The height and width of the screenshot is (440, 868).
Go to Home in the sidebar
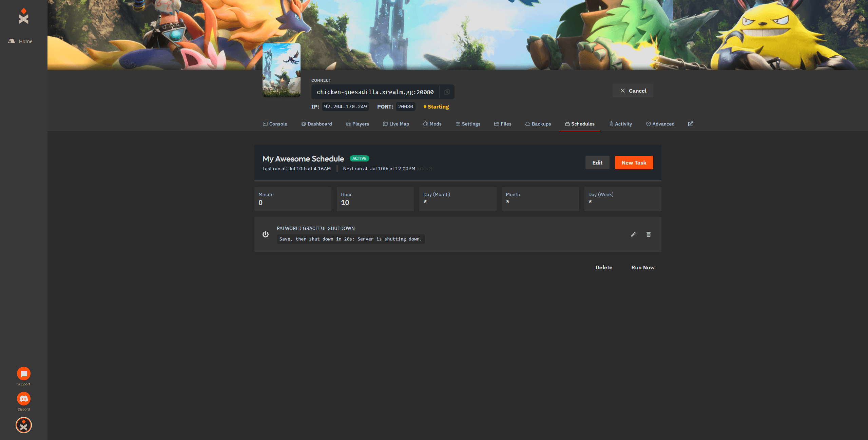(x=20, y=41)
